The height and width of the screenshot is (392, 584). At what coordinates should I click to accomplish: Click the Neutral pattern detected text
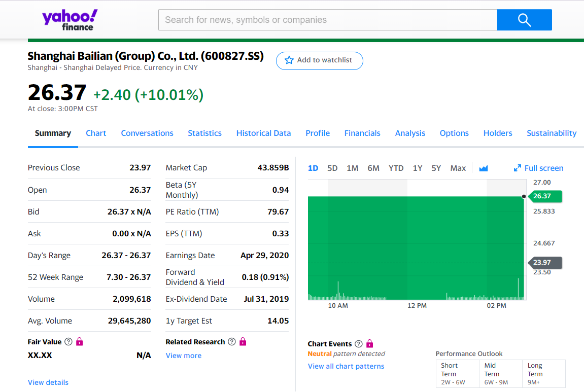(x=346, y=353)
